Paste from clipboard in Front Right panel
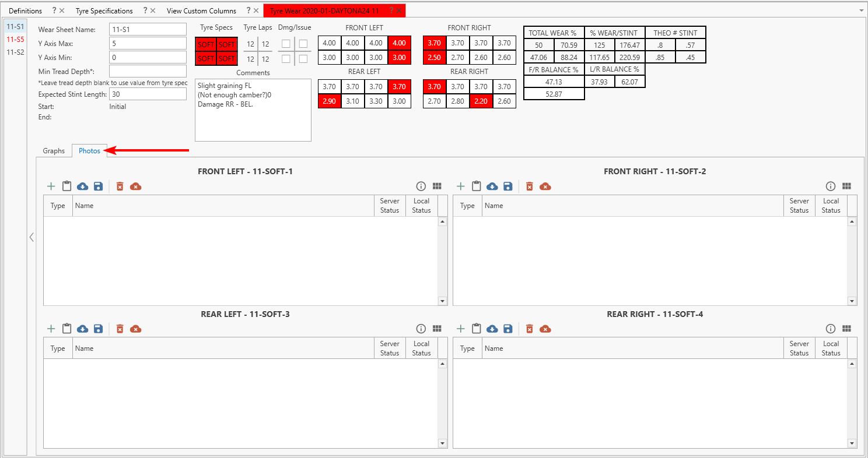The width and height of the screenshot is (868, 458). pyautogui.click(x=477, y=186)
